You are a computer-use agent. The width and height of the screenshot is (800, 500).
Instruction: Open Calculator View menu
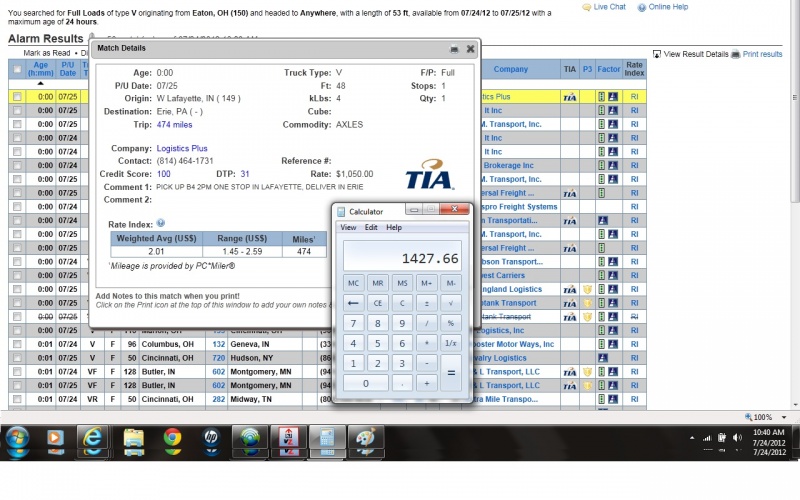pos(348,228)
